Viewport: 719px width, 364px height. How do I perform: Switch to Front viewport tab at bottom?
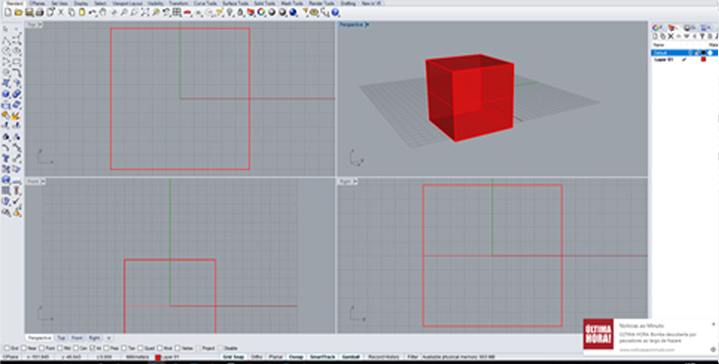77,338
